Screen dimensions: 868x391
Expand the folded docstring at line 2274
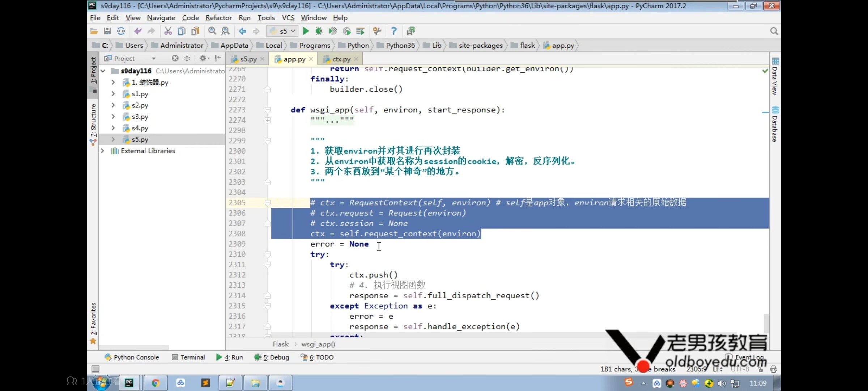pyautogui.click(x=268, y=120)
